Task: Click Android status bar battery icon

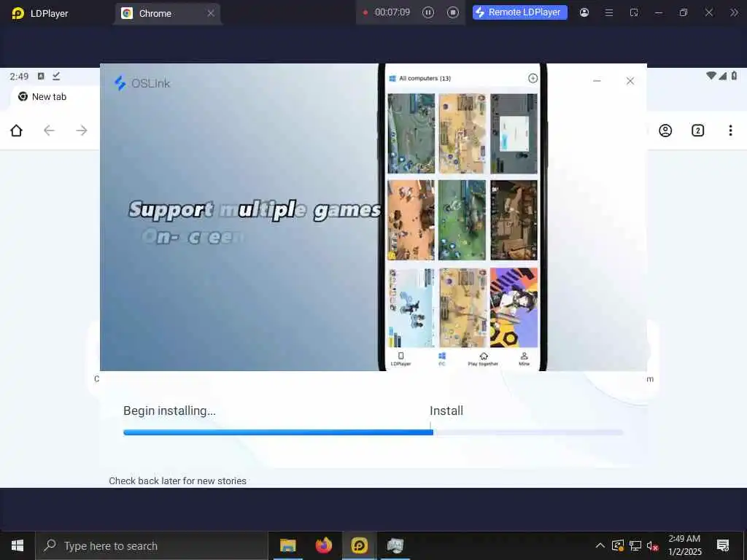Action: (x=734, y=76)
